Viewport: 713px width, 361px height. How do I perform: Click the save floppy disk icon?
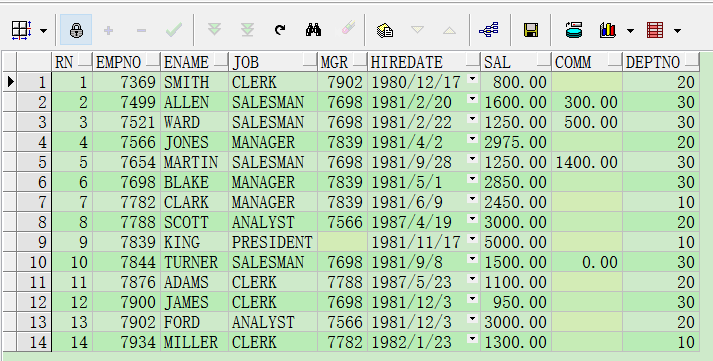pos(531,30)
